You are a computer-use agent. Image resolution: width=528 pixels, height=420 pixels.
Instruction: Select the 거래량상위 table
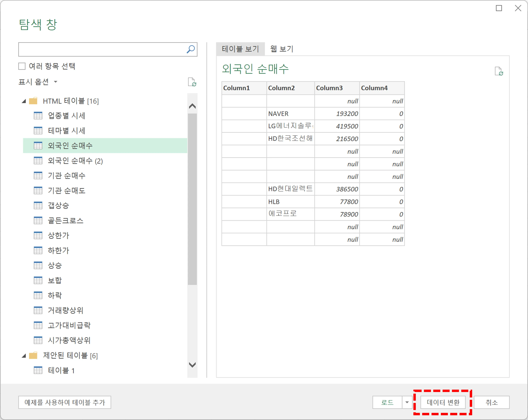(105, 310)
